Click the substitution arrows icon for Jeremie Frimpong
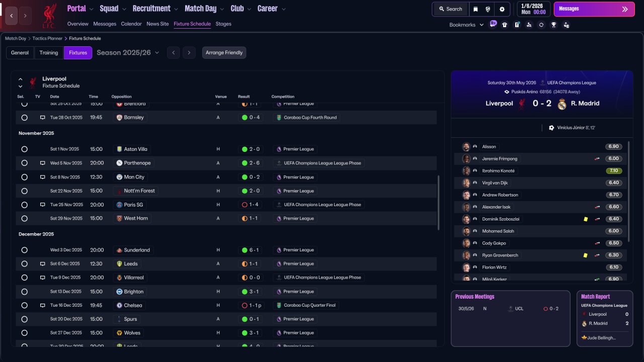Viewport: 644px width, 362px height. click(597, 159)
